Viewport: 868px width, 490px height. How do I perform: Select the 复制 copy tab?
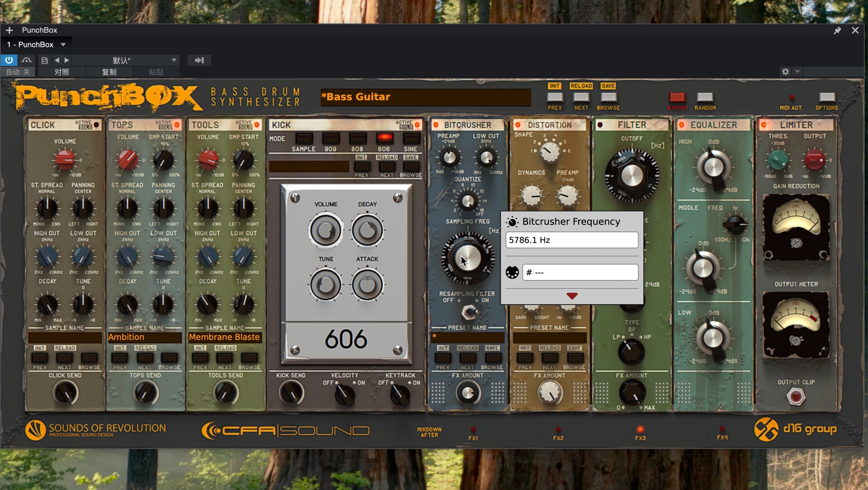click(x=109, y=72)
